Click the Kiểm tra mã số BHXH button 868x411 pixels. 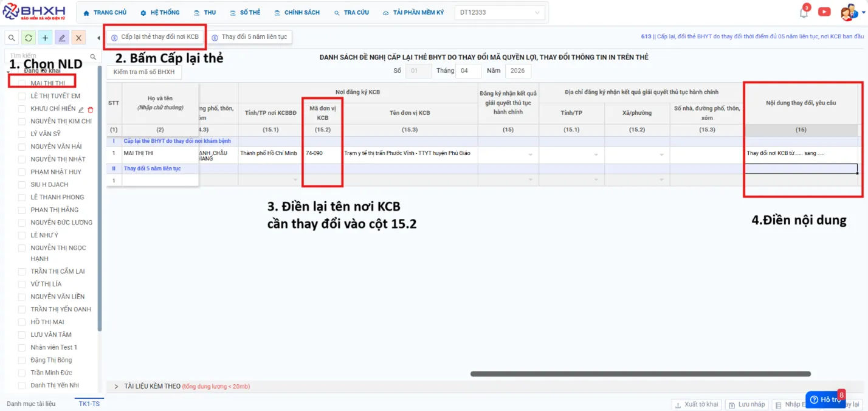(143, 72)
